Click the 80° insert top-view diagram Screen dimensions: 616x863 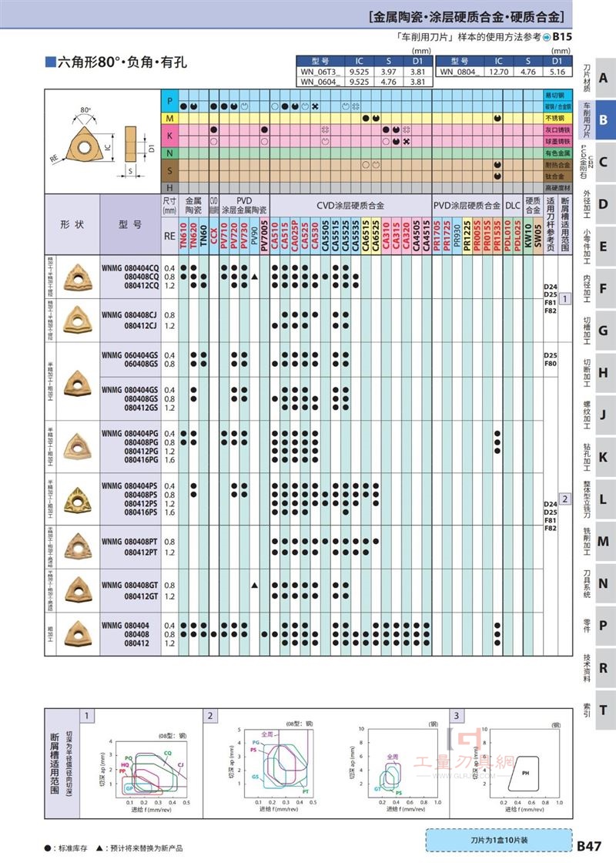pos(84,145)
